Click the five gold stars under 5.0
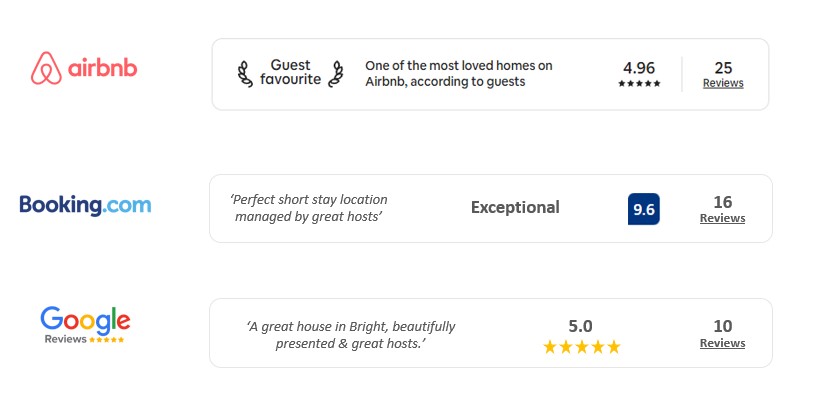This screenshot has width=821, height=407. click(581, 347)
